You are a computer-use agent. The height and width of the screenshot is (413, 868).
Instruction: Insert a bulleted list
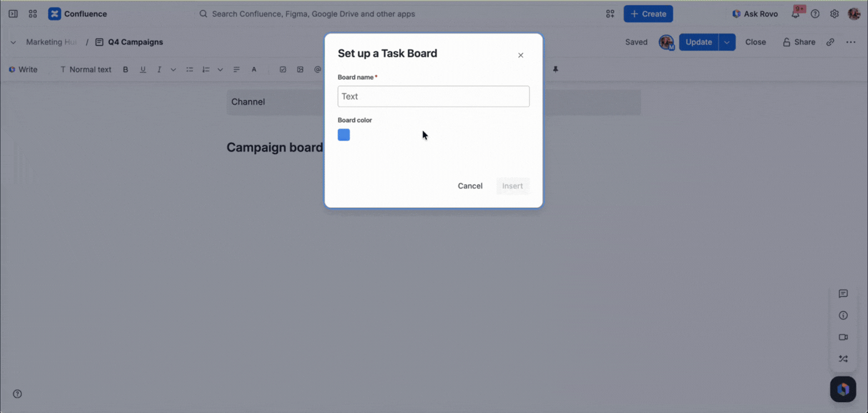(x=190, y=69)
